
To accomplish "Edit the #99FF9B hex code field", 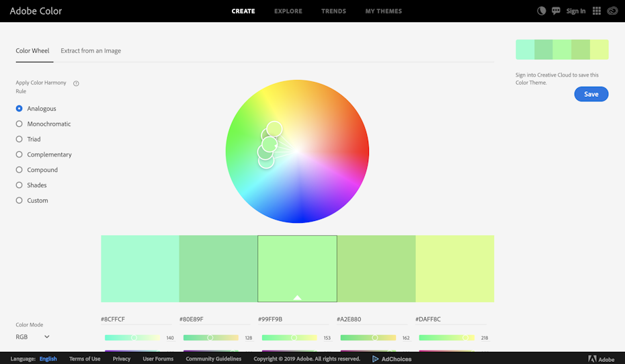I will pyautogui.click(x=294, y=319).
